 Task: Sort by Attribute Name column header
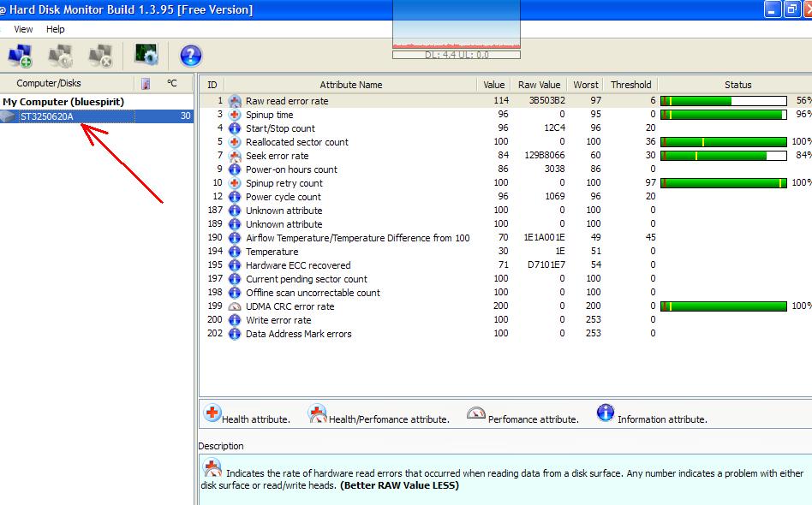(350, 85)
